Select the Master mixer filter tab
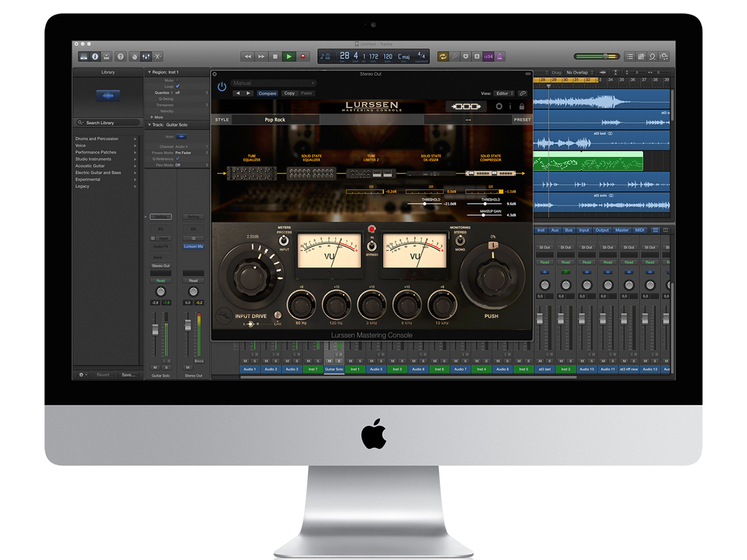747x560 pixels. [622, 230]
